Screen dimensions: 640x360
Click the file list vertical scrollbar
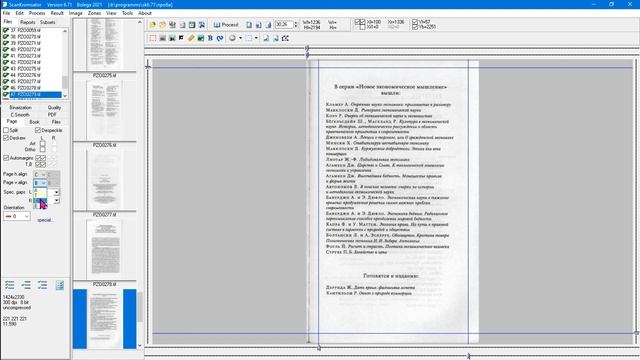click(x=65, y=63)
